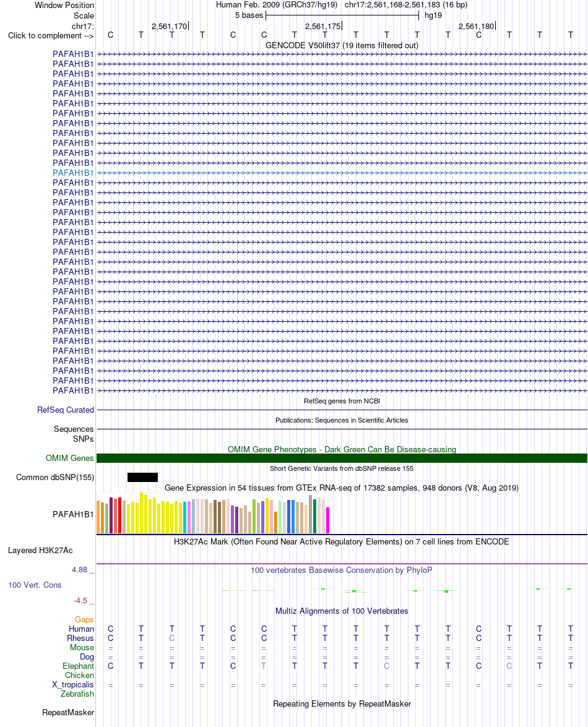Image resolution: width=588 pixels, height=727 pixels.
Task: Click the GTEx Gene Expression track title
Action: [342, 488]
